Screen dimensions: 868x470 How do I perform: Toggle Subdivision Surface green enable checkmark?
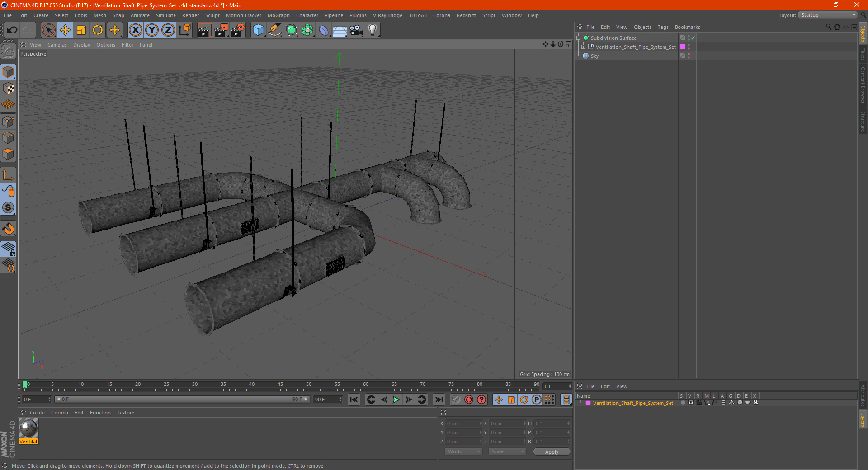693,38
